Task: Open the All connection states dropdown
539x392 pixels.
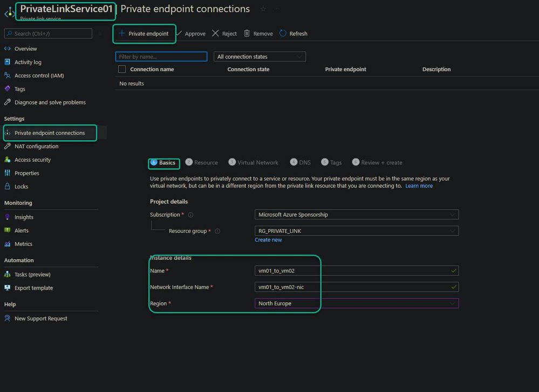Action: point(260,56)
